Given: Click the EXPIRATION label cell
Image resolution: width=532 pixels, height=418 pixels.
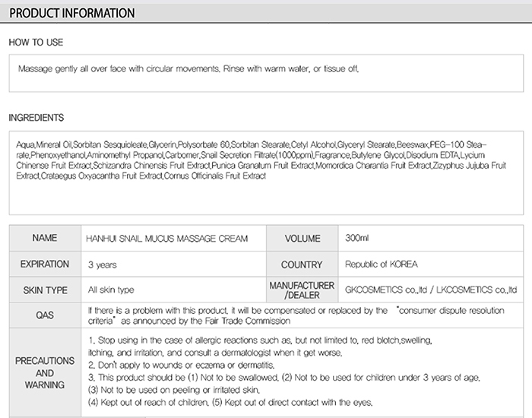Looking at the screenshot, I should tap(45, 264).
